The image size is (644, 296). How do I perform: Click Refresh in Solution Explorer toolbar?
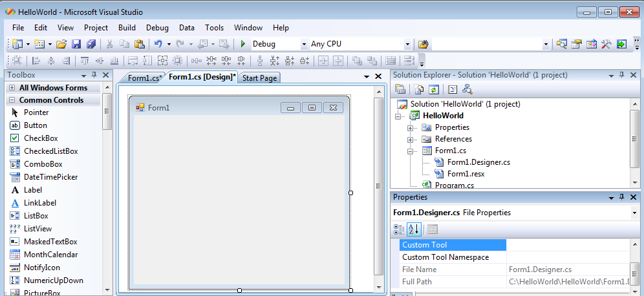[434, 89]
